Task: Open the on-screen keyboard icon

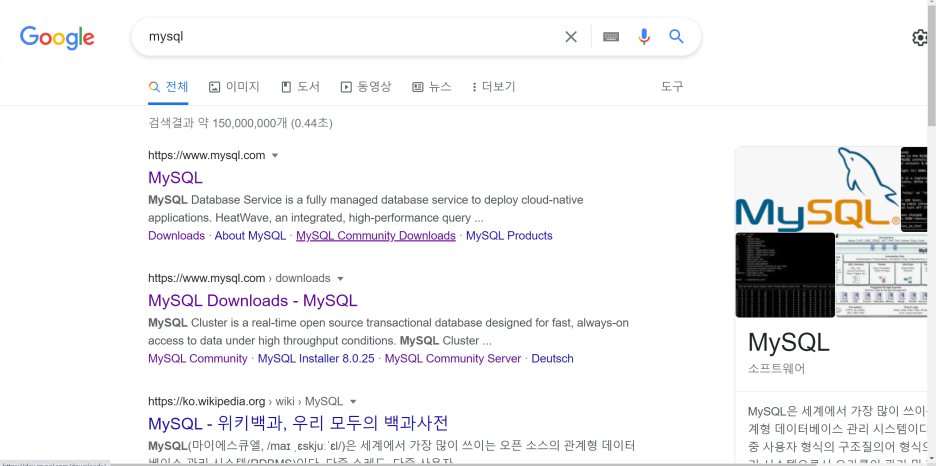Action: click(611, 37)
